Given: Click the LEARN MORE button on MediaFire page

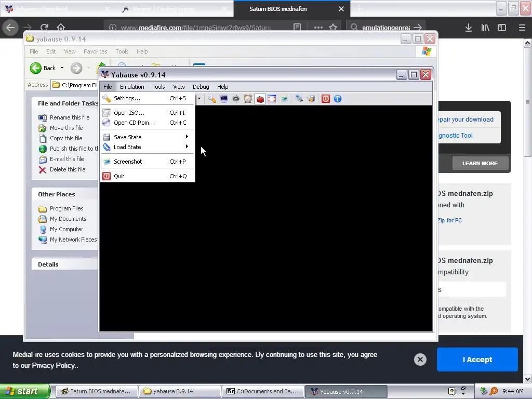Looking at the screenshot, I should pyautogui.click(x=480, y=164).
